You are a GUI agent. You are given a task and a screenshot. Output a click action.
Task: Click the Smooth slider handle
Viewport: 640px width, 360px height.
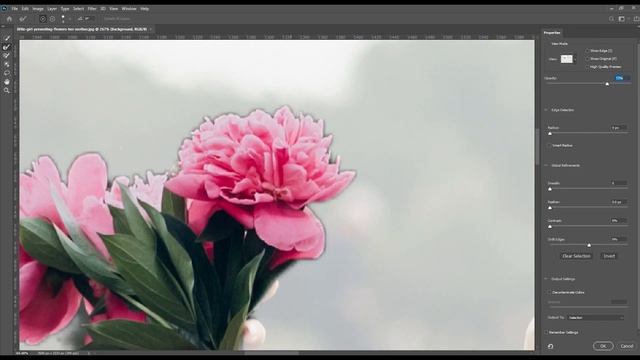coord(550,189)
